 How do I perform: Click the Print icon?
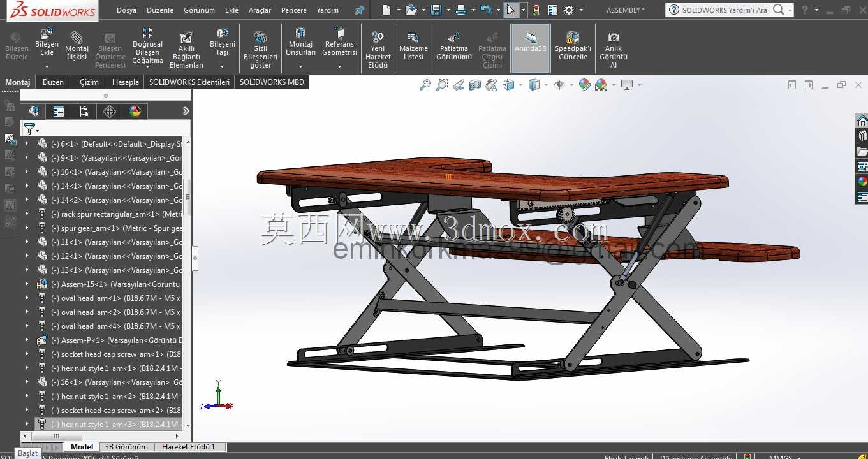coord(460,10)
